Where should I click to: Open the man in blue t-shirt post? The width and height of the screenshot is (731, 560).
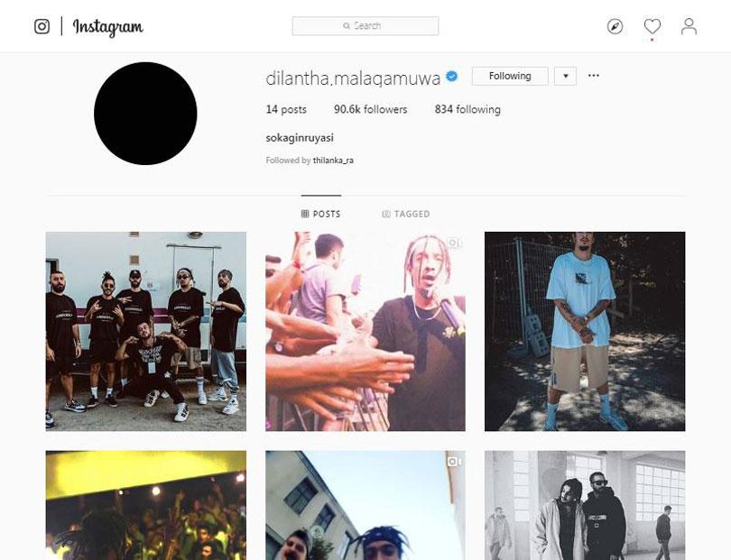pyautogui.click(x=585, y=331)
